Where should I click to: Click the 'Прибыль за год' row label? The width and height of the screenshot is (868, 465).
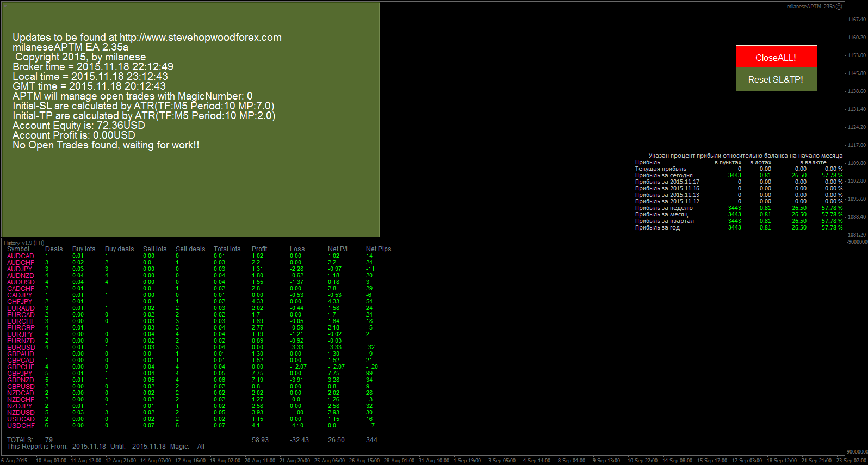pyautogui.click(x=658, y=227)
